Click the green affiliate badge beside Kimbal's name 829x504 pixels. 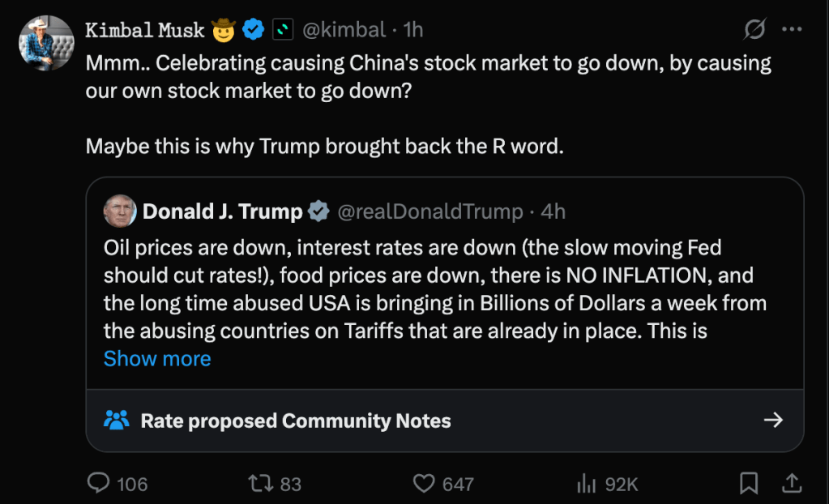[x=282, y=31]
